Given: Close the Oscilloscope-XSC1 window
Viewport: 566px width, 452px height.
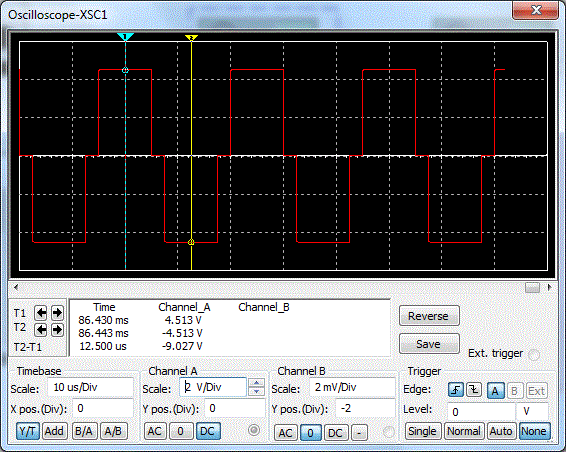Looking at the screenshot, I should [536, 10].
